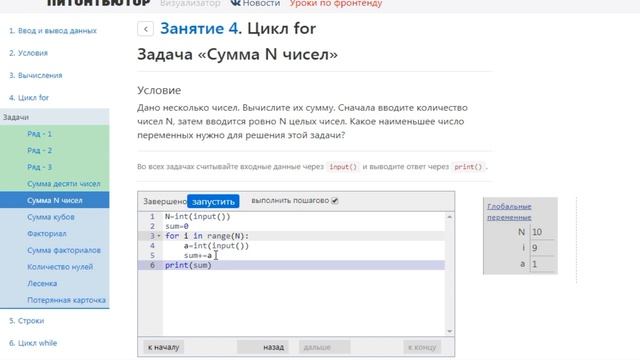
Task: Click the назад step button
Action: (263, 347)
